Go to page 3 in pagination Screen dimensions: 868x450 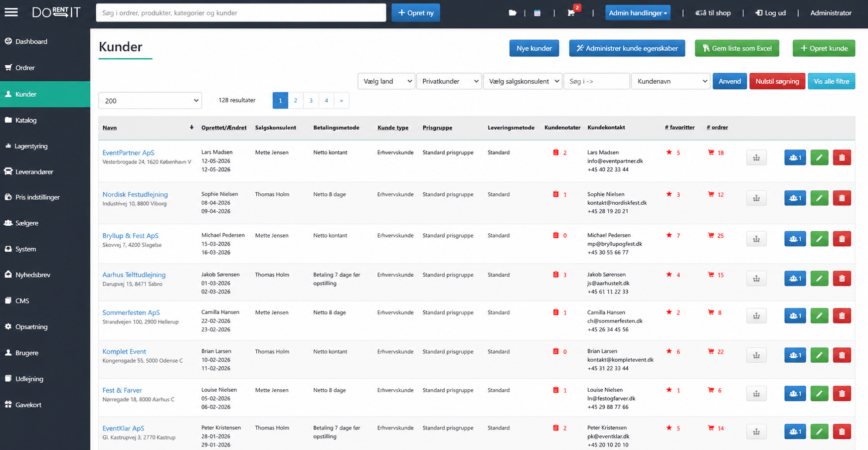click(311, 101)
